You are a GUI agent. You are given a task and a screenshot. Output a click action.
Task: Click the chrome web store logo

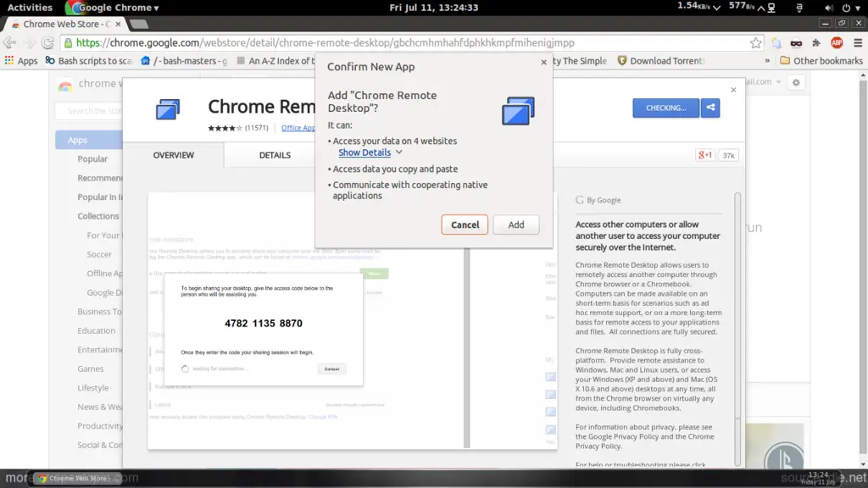point(90,84)
